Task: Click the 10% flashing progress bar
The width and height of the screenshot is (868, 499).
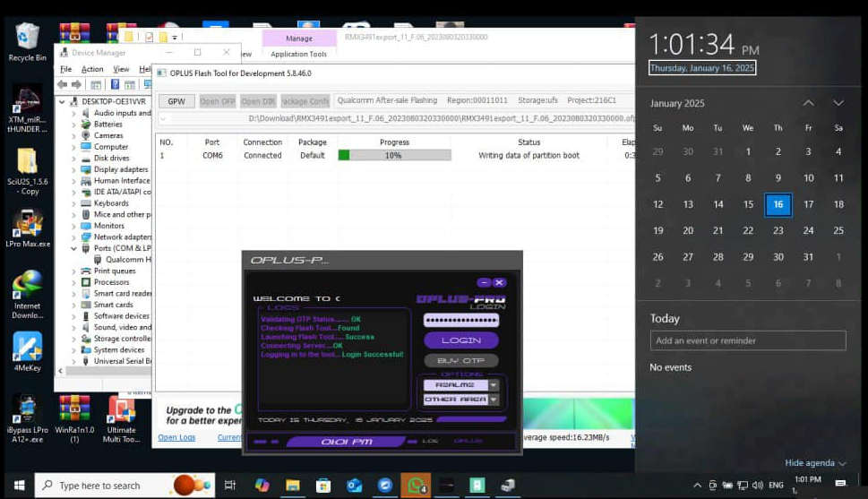Action: click(x=395, y=156)
